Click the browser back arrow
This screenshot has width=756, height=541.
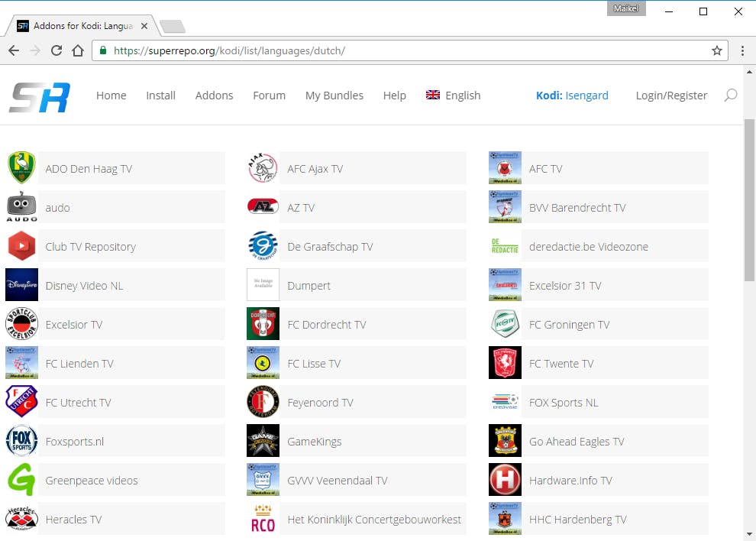(x=14, y=50)
